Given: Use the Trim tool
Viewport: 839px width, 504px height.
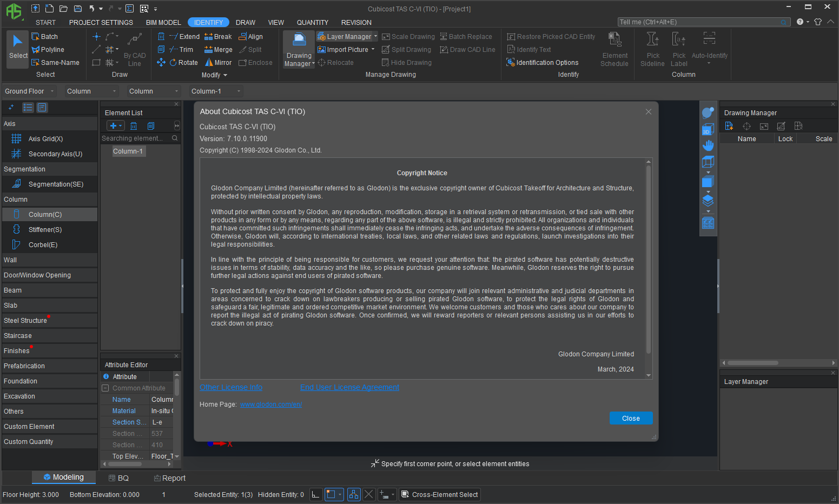Looking at the screenshot, I should coord(181,50).
